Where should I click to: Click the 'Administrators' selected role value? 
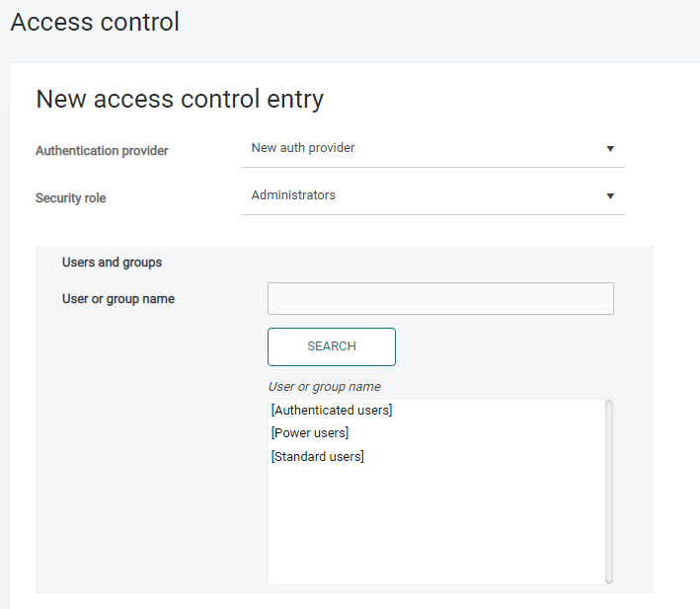click(293, 195)
